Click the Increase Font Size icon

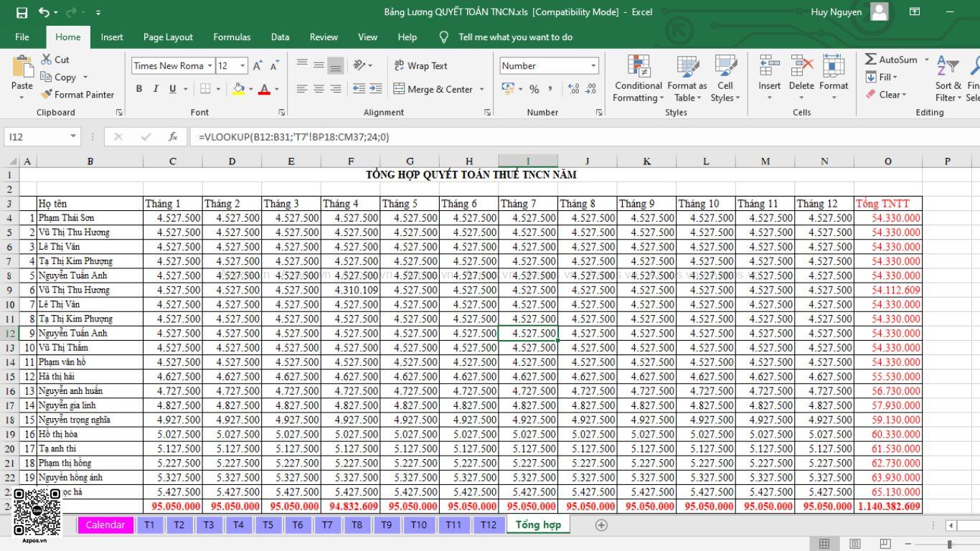click(258, 66)
